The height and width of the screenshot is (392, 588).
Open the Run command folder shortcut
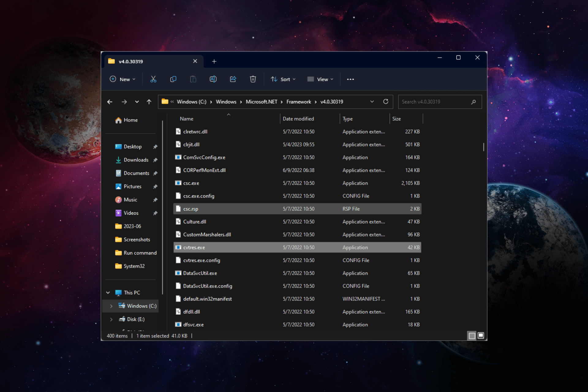point(136,253)
